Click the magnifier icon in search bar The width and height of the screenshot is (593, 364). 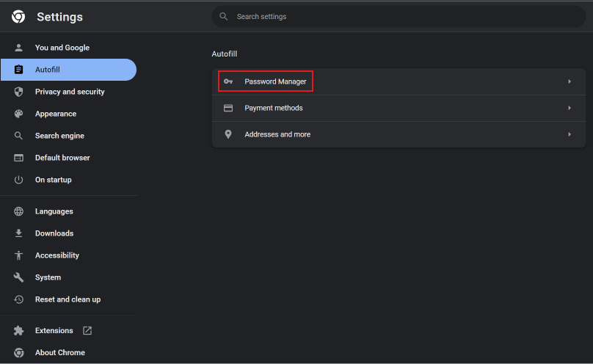tap(224, 17)
